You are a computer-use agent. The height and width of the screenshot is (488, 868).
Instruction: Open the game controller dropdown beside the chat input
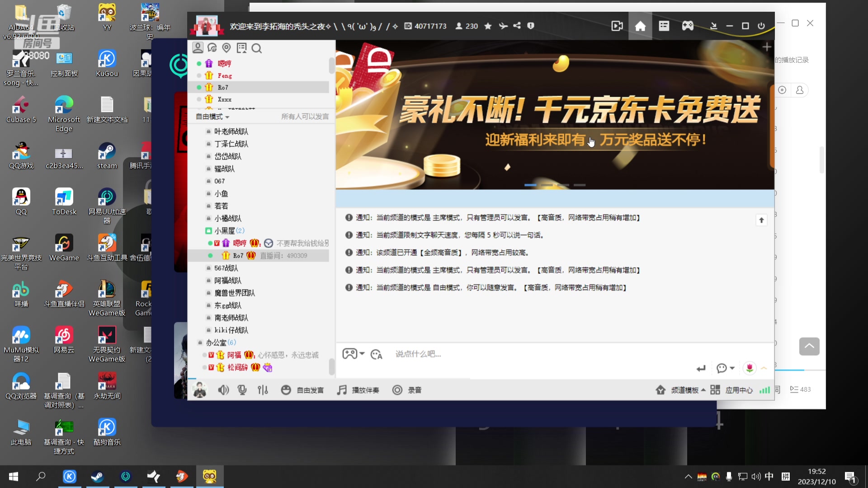(x=354, y=354)
